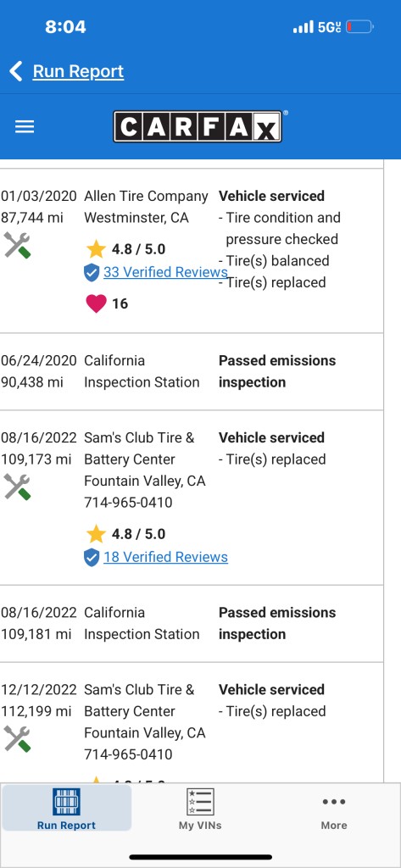Tap the battery indicator in the status bar
Screen dimensions: 401x868
pos(359,26)
